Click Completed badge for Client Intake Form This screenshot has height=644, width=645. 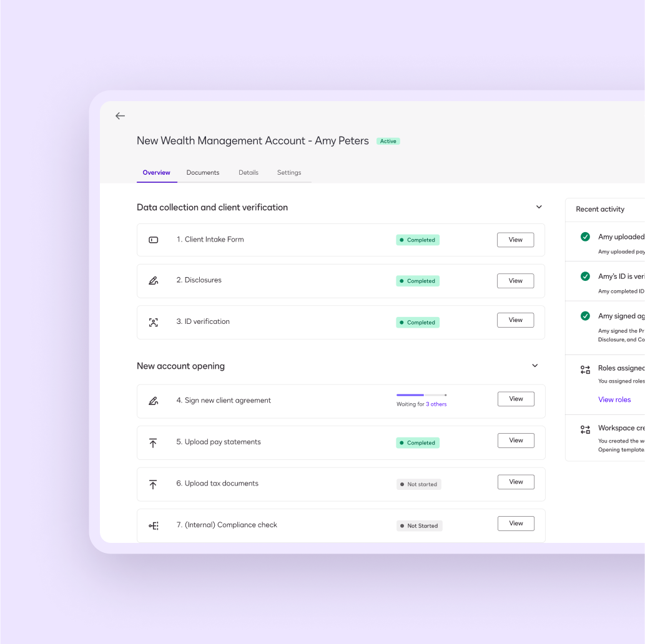[x=418, y=240]
